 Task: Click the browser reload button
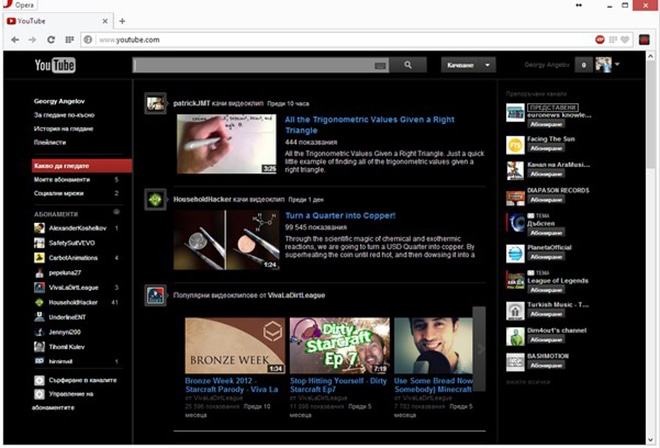[x=51, y=40]
